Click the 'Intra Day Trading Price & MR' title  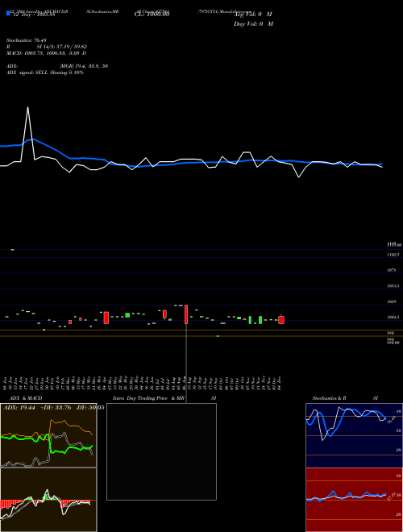tap(148, 398)
